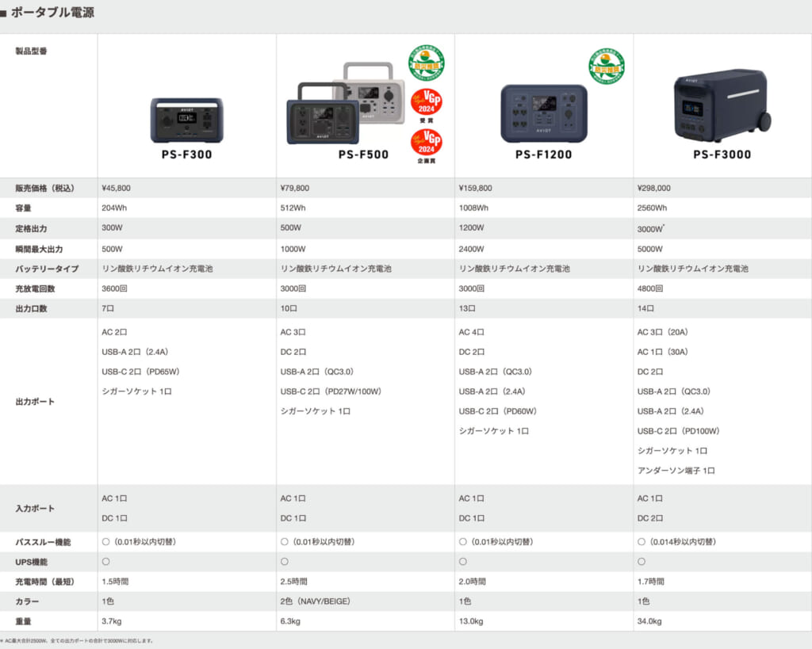The width and height of the screenshot is (812, 649).
Task: Click the 2.5時間 charging time value
Action: pos(293,582)
